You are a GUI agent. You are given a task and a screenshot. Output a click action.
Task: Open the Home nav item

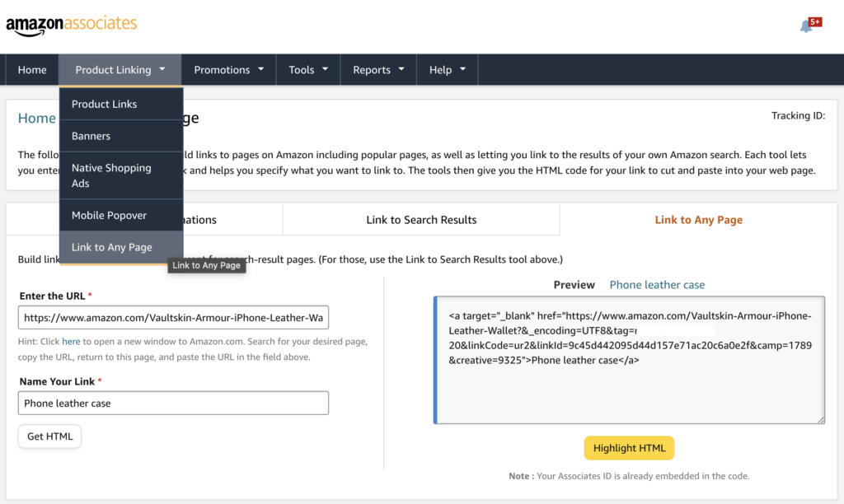point(32,70)
